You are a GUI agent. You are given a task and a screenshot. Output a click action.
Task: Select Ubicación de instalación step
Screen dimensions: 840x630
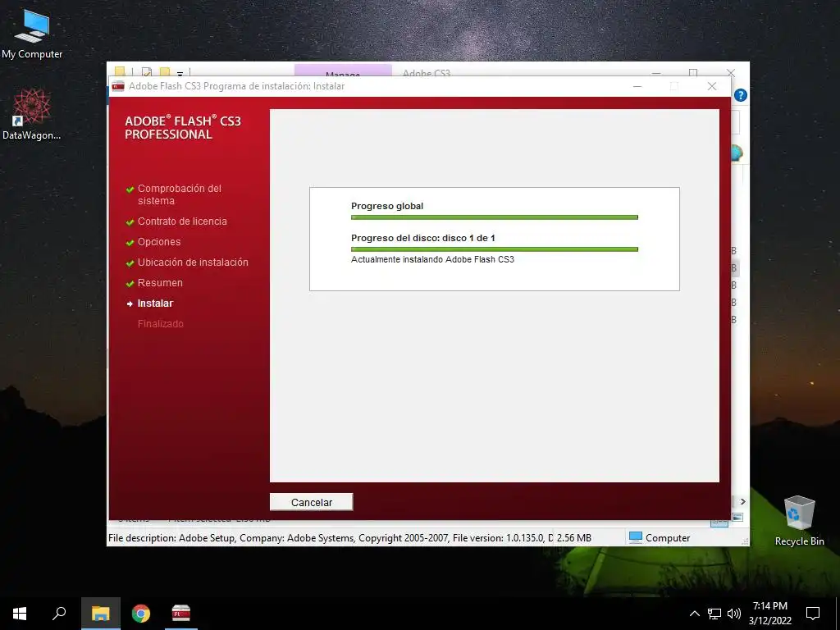coord(193,262)
